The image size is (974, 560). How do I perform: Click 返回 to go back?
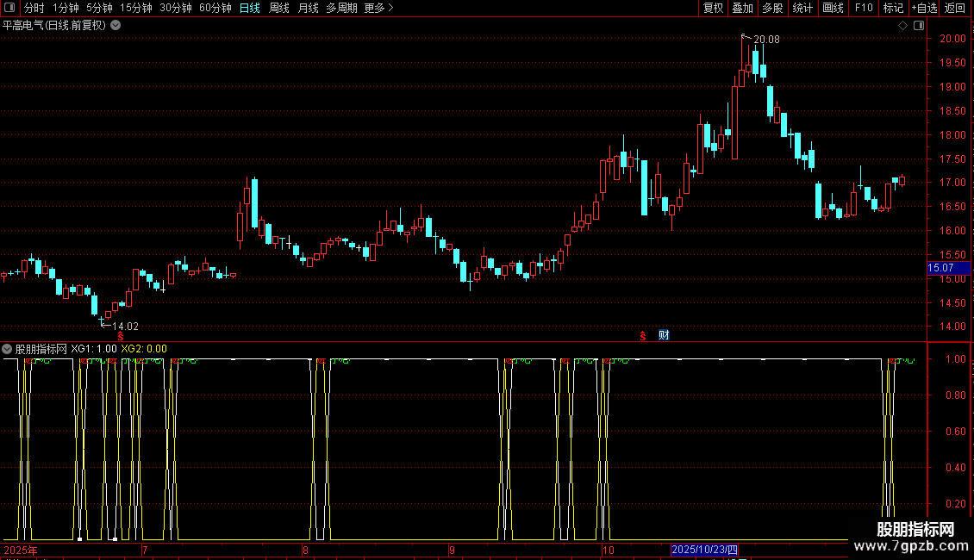pos(955,8)
